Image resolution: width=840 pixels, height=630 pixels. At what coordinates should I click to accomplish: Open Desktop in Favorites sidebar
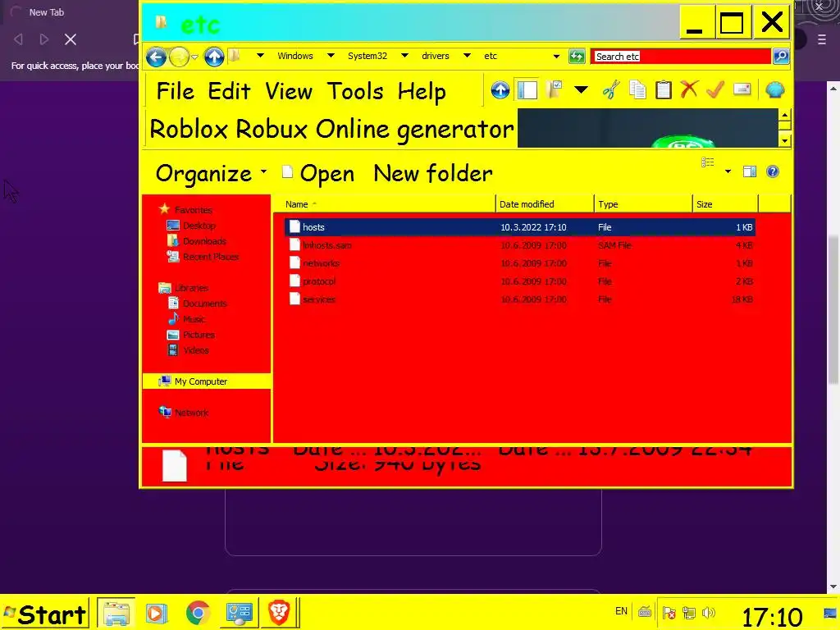(x=191, y=226)
